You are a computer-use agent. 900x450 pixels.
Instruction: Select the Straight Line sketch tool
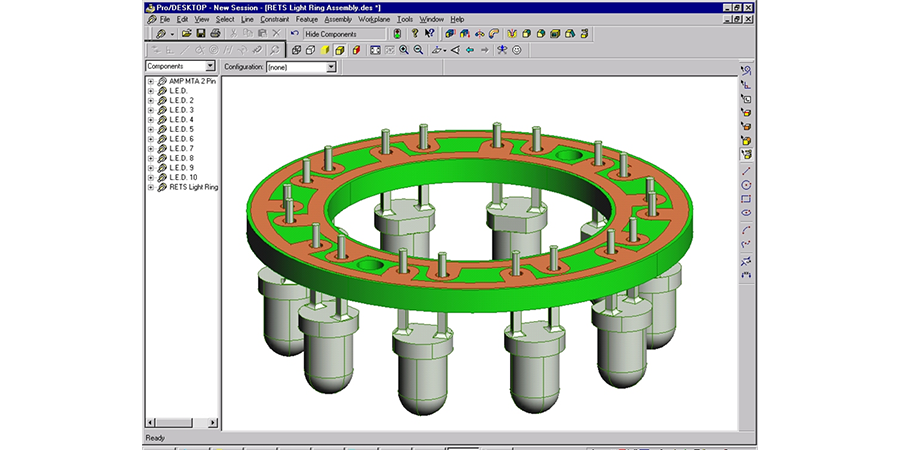click(x=746, y=171)
